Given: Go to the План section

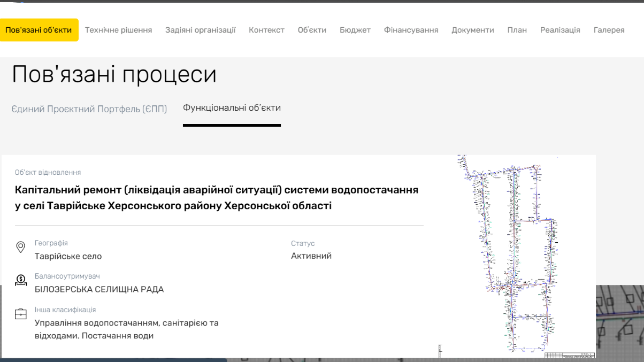Looking at the screenshot, I should coord(517,30).
